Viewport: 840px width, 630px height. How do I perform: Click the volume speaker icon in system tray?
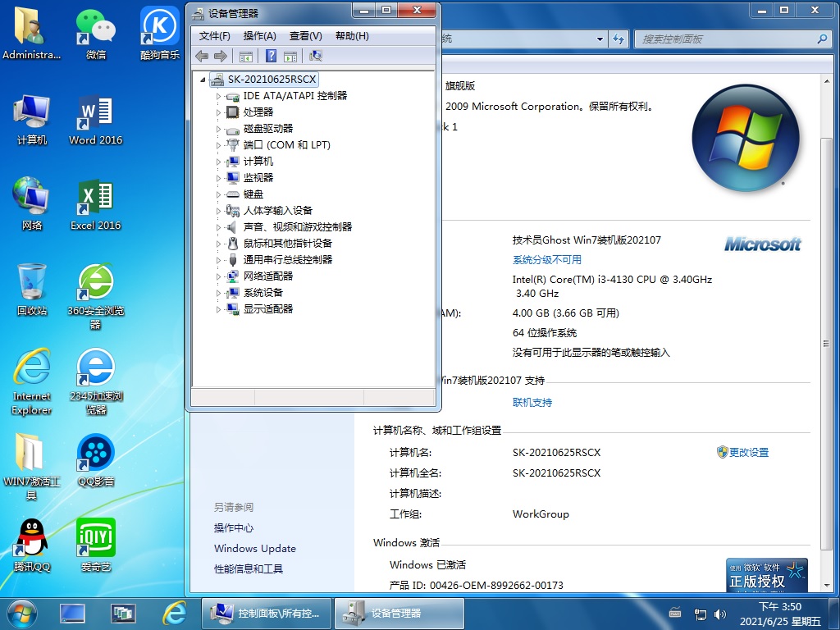(719, 614)
